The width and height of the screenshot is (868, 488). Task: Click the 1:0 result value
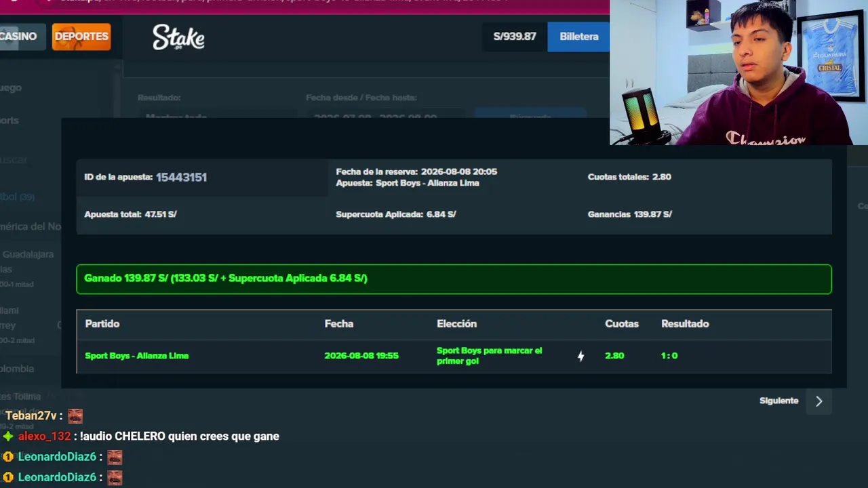(669, 356)
